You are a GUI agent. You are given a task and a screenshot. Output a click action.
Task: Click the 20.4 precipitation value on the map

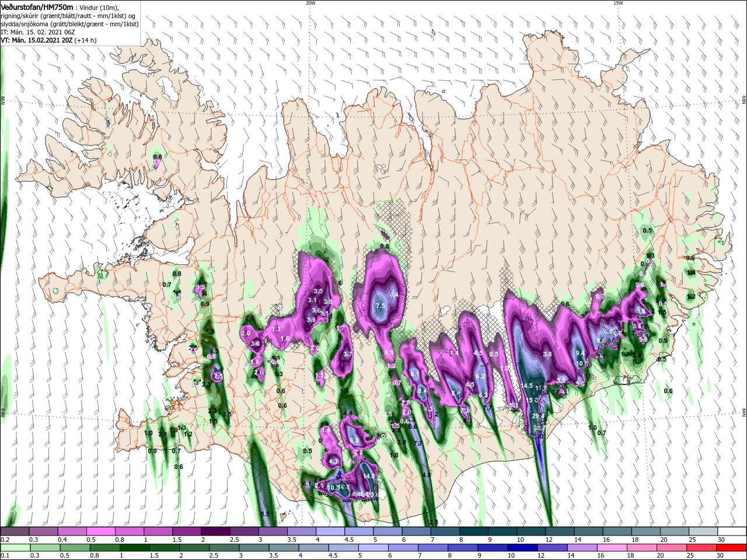pyautogui.click(x=538, y=416)
